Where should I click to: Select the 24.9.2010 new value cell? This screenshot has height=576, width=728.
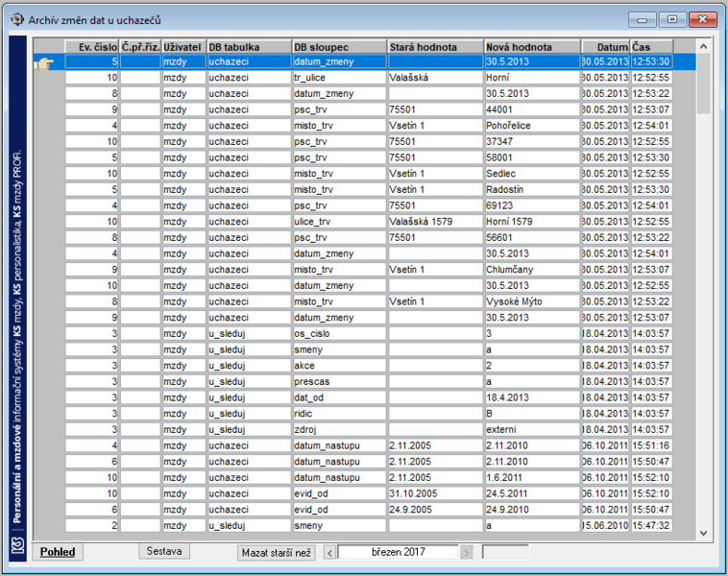pyautogui.click(x=532, y=510)
